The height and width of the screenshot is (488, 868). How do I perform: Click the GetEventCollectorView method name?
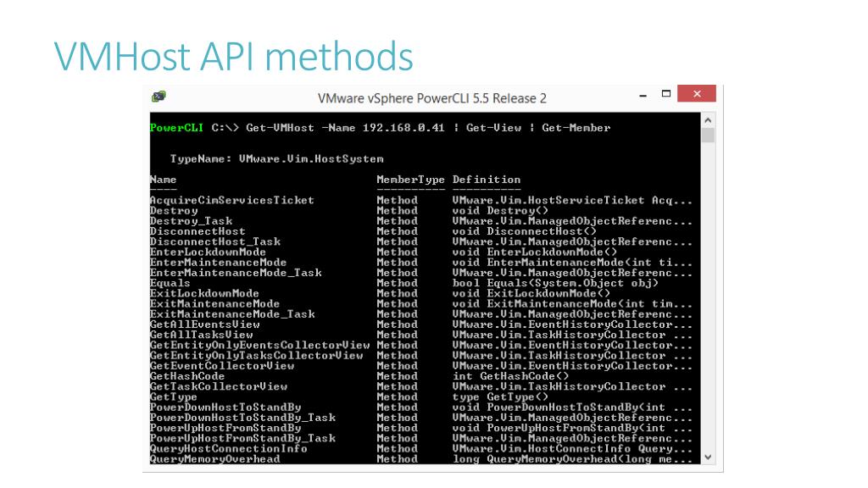pyautogui.click(x=222, y=366)
